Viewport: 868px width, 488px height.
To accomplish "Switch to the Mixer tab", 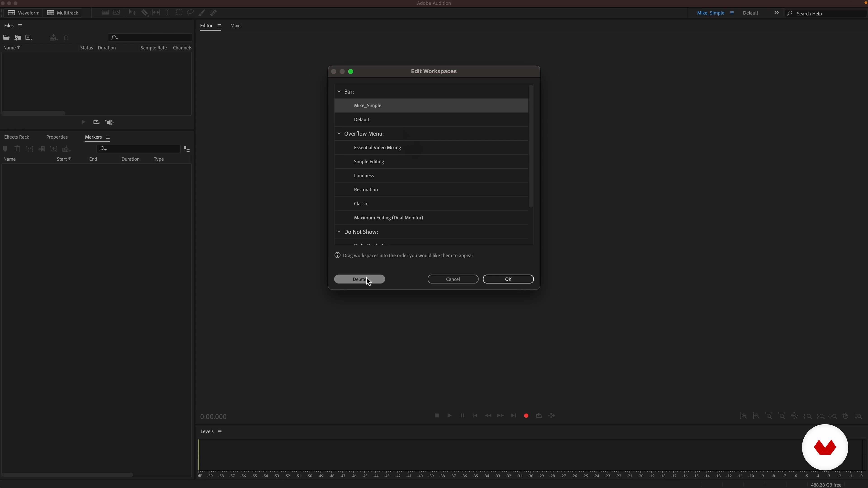I will [x=236, y=26].
